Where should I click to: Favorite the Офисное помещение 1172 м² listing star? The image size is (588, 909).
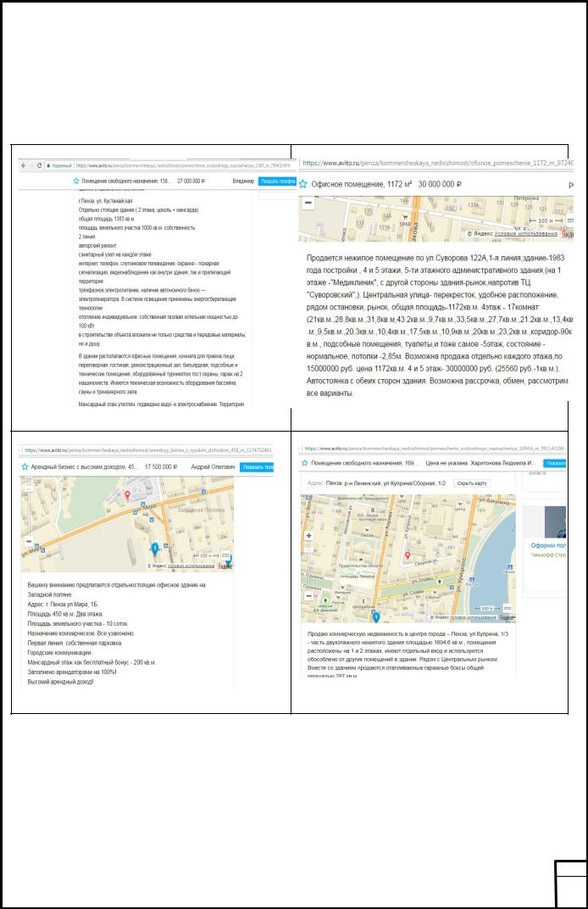click(x=303, y=184)
